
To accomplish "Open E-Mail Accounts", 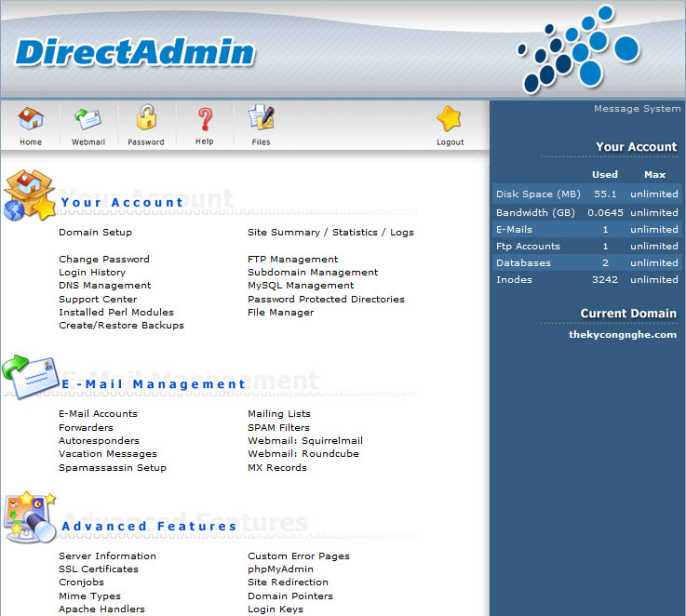I will (x=99, y=413).
